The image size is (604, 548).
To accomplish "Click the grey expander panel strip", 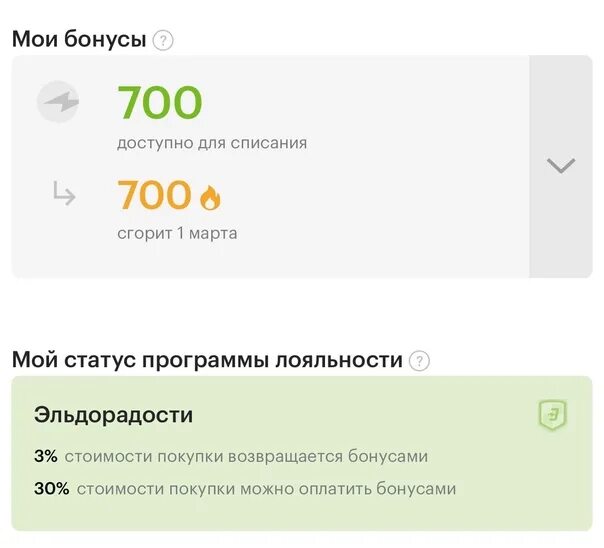I will pyautogui.click(x=561, y=166).
